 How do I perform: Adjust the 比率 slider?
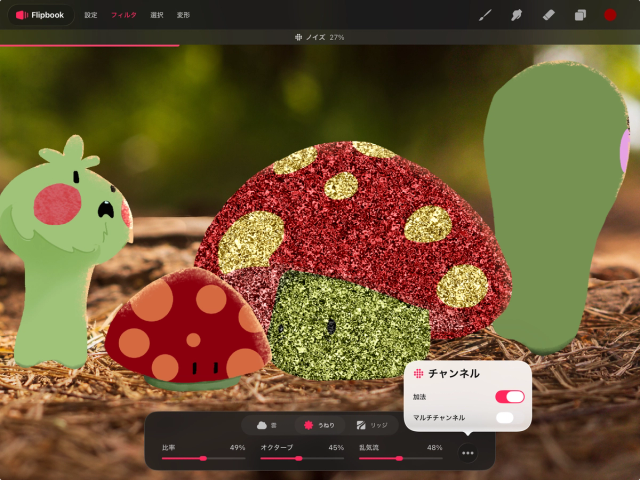coord(203,458)
